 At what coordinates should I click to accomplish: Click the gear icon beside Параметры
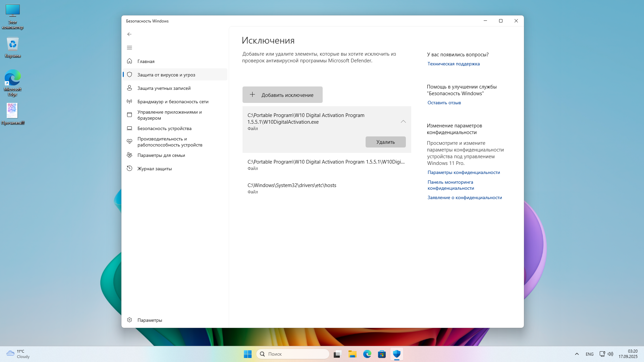click(129, 320)
